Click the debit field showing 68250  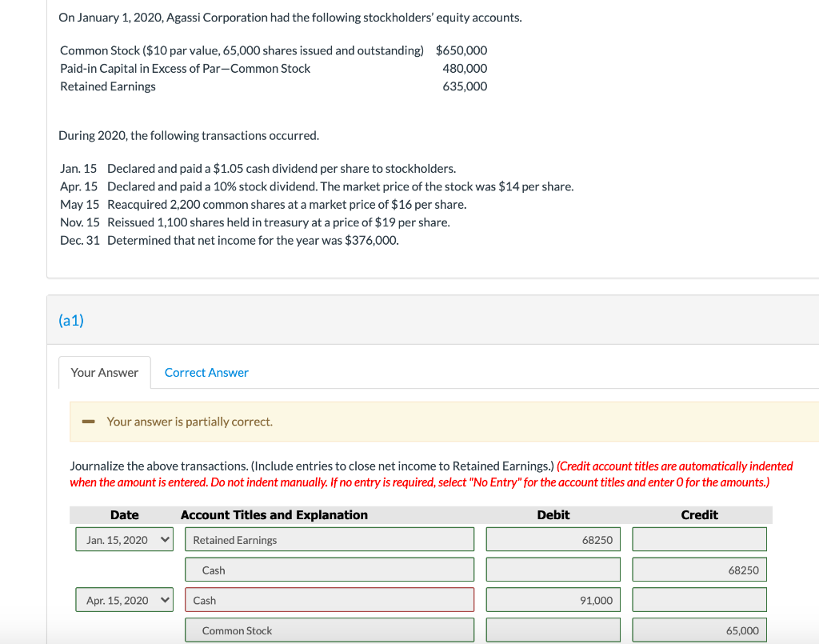[x=553, y=539]
